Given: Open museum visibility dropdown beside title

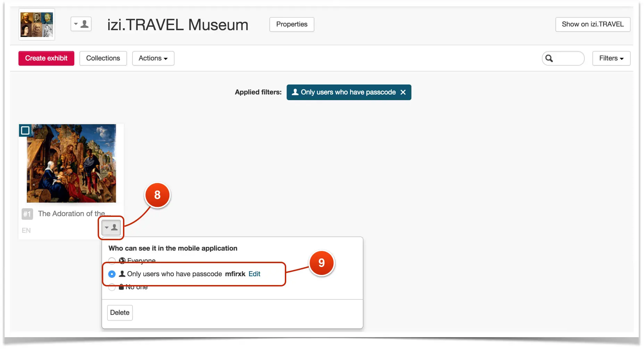Looking at the screenshot, I should click(81, 24).
